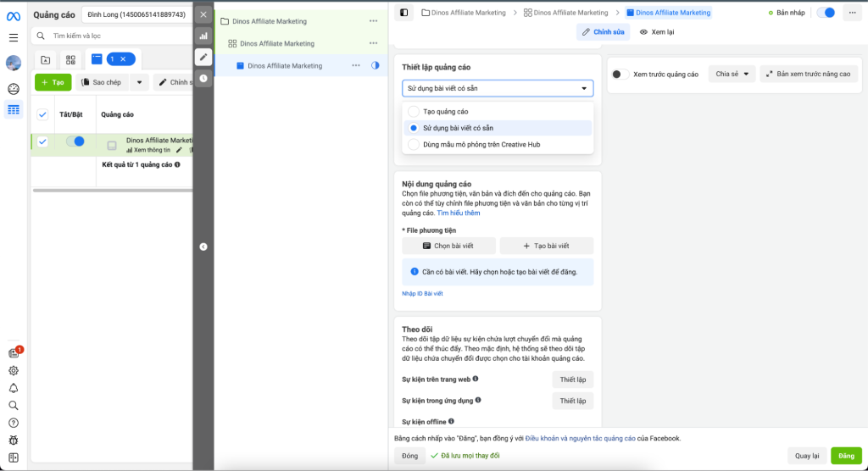This screenshot has width=868, height=471.
Task: Open the arrow dropdown next to Sao chép
Action: click(x=140, y=82)
